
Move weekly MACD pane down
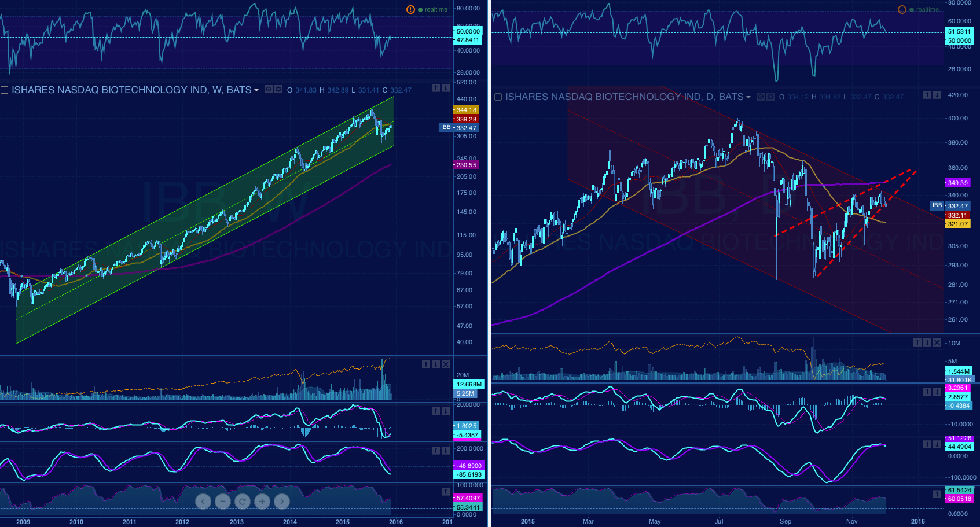(x=446, y=411)
